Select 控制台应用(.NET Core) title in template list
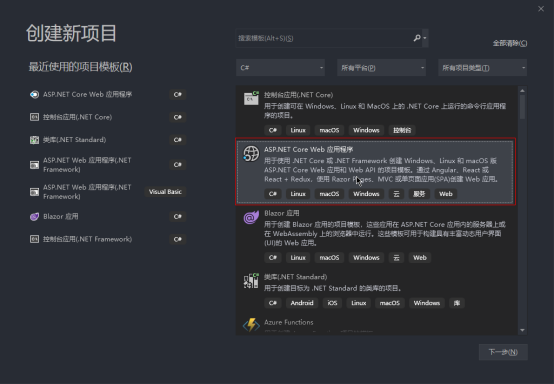Viewport: 554px width, 384px height. point(299,95)
